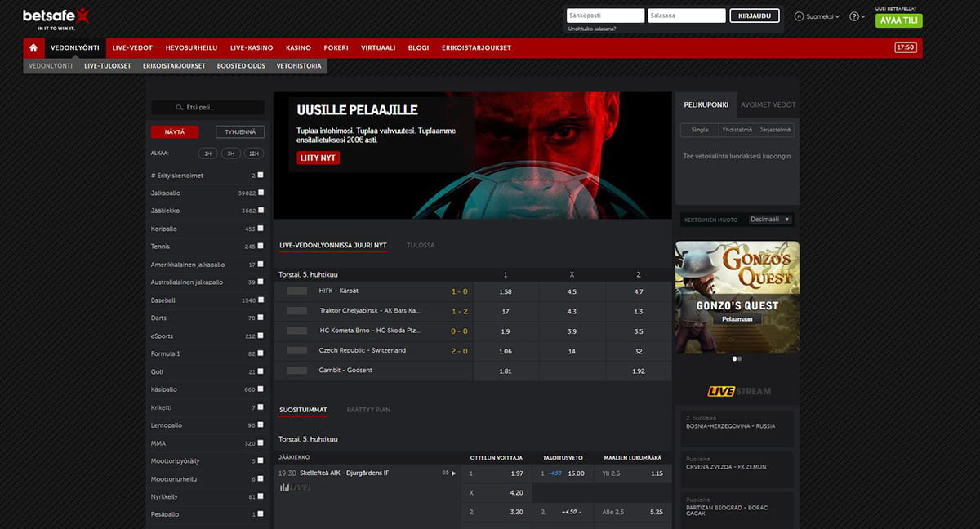Tick the Jääkiekko checkbox
This screenshot has width=980, height=529.
coord(261,211)
